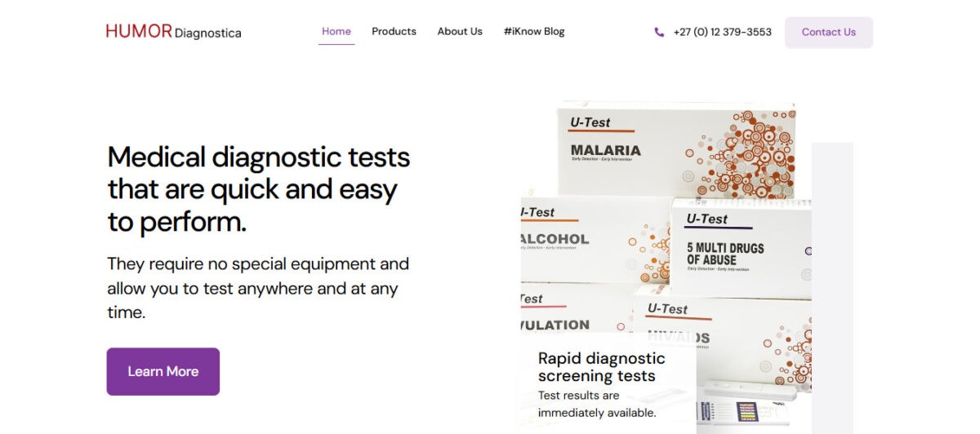
Task: Open the About Us page
Action: (x=460, y=32)
